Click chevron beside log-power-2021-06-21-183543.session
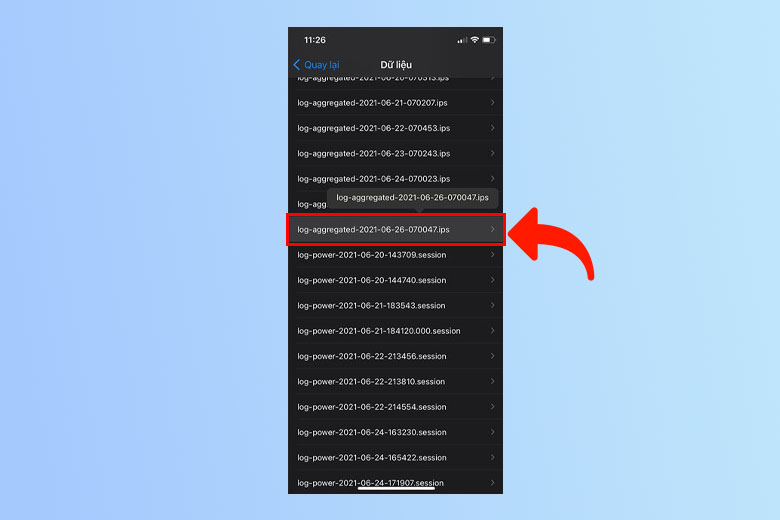 pyautogui.click(x=492, y=306)
